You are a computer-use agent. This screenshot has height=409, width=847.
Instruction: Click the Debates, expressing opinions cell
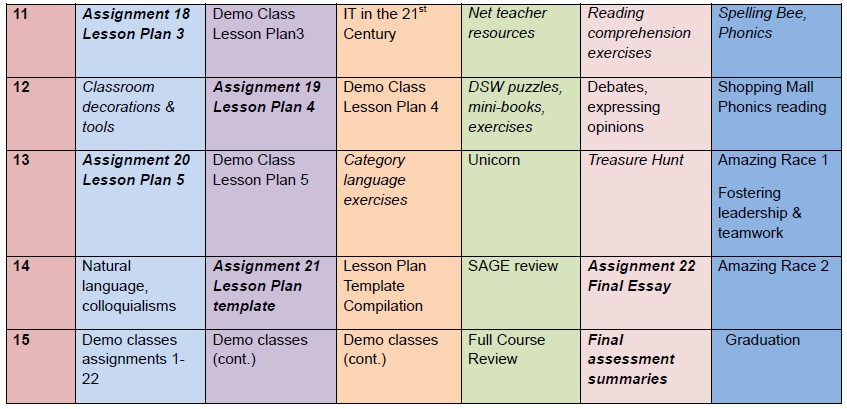coord(646,114)
